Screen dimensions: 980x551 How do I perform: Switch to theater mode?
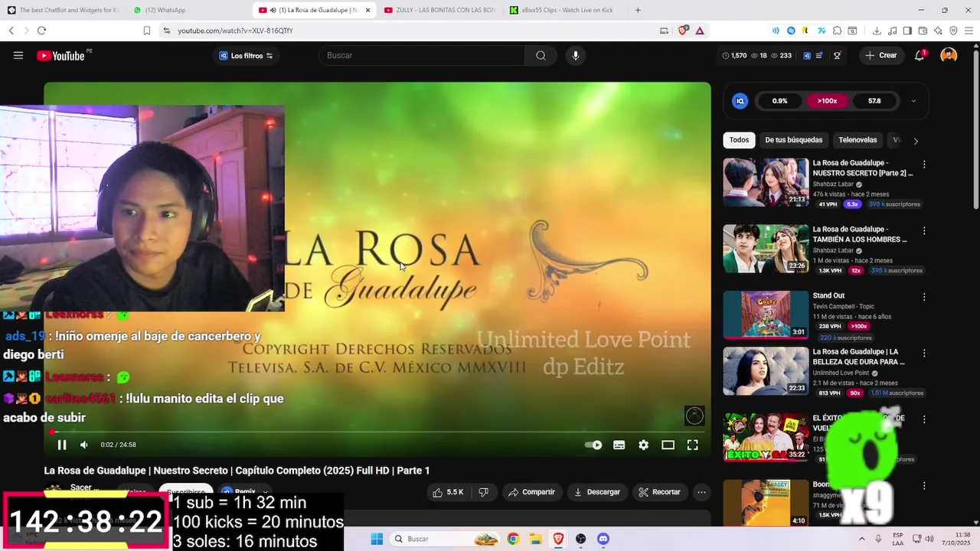[668, 445]
